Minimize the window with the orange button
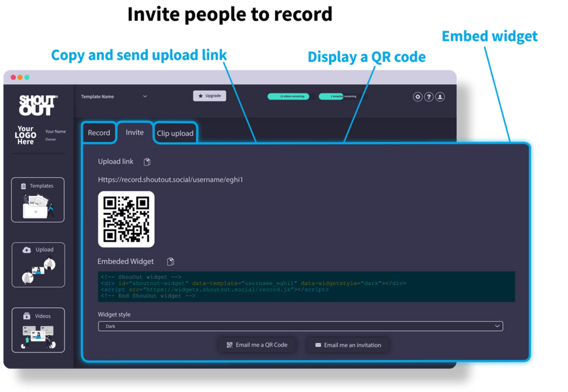Image resolution: width=568 pixels, height=392 pixels. click(x=20, y=77)
